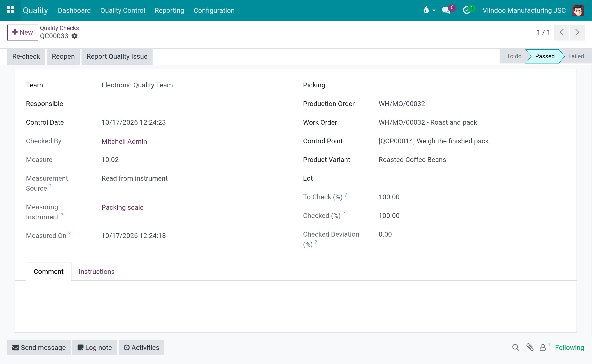Click Report Quality Issue button
592x364 pixels.
(x=117, y=56)
